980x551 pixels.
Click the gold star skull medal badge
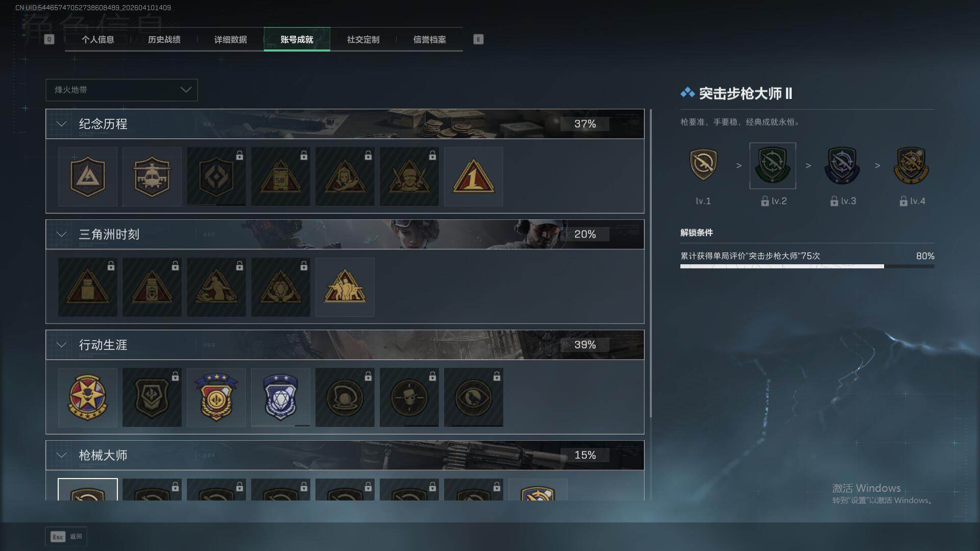[x=87, y=397]
